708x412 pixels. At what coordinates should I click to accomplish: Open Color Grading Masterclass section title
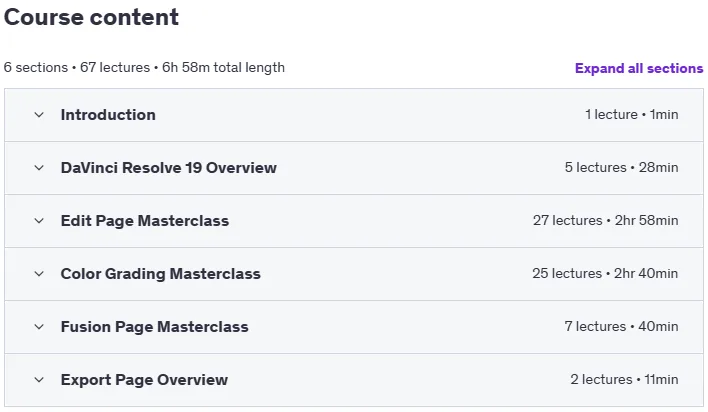coord(161,274)
